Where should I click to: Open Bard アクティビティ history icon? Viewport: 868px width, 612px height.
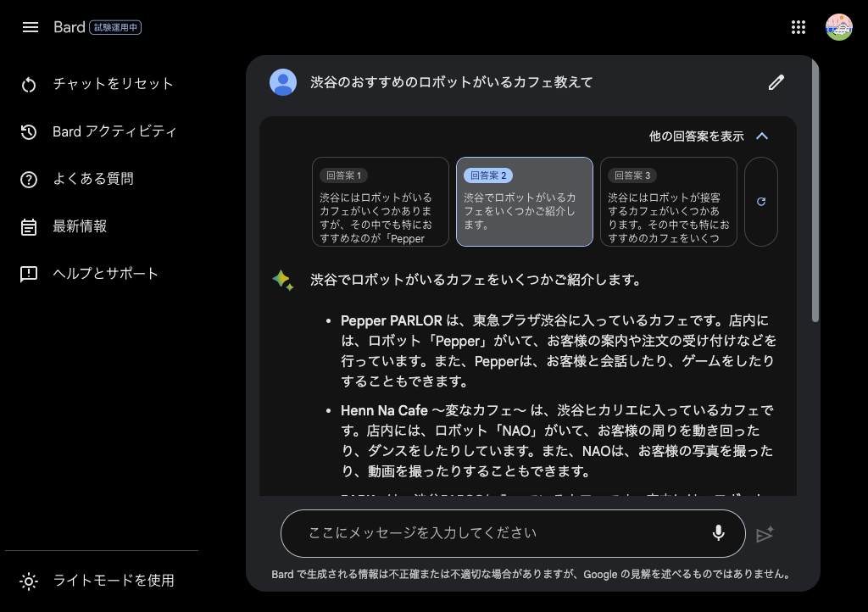coord(29,131)
